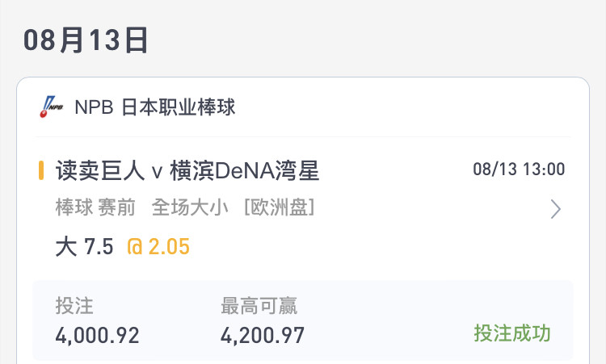Click the @ 2.05 odds value

pyautogui.click(x=158, y=246)
